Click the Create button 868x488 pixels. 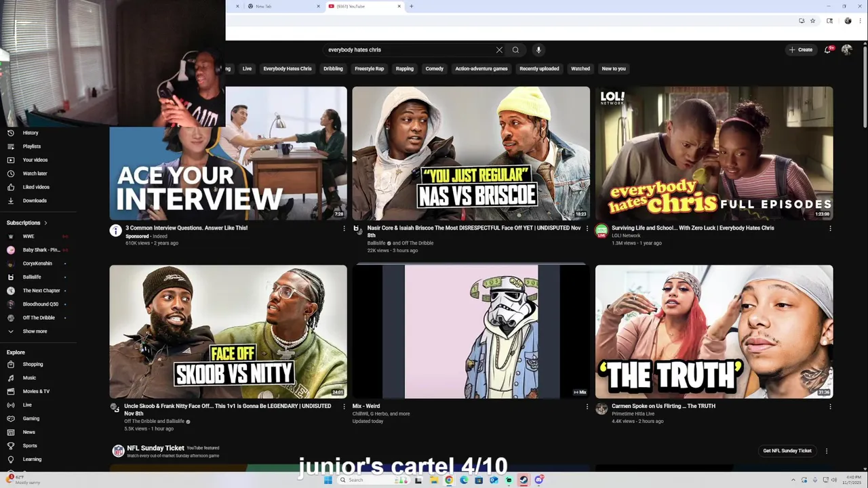coord(801,49)
